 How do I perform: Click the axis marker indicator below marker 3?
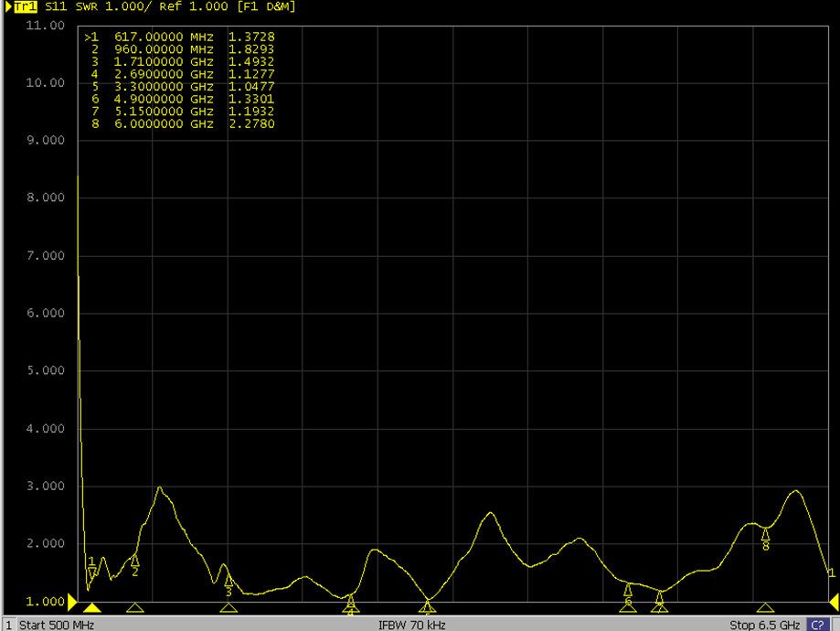(229, 607)
